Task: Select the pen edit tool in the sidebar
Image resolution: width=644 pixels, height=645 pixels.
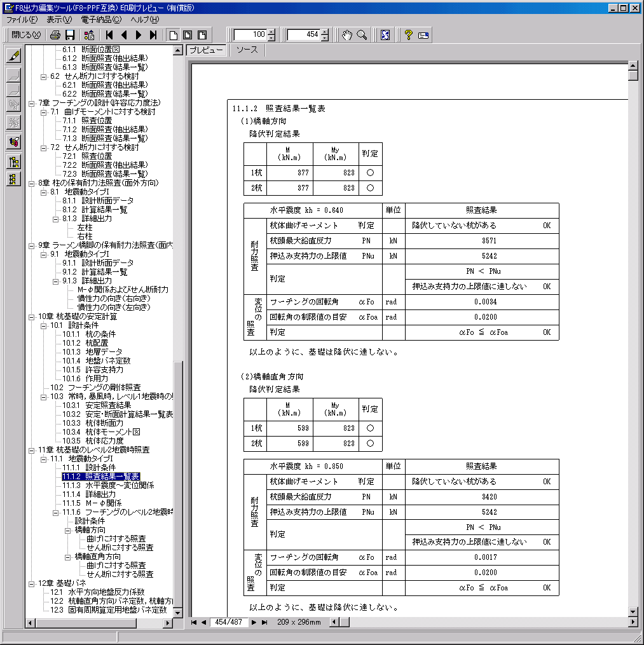Action: click(x=13, y=55)
